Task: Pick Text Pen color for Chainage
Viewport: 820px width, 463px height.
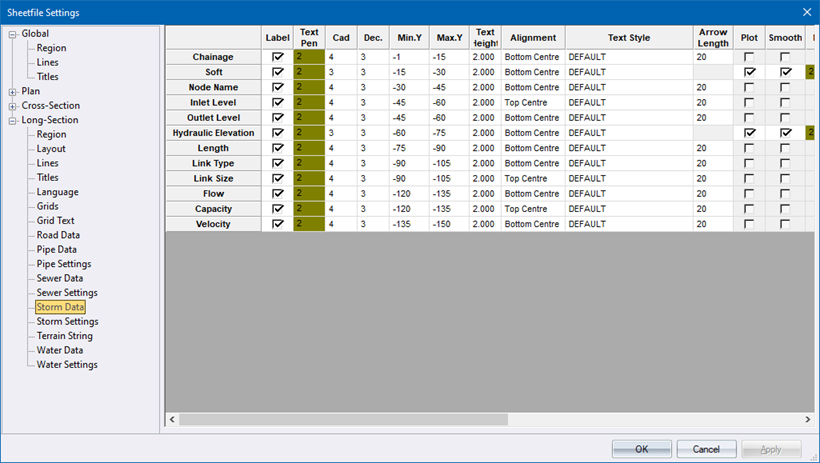Action: click(x=309, y=58)
